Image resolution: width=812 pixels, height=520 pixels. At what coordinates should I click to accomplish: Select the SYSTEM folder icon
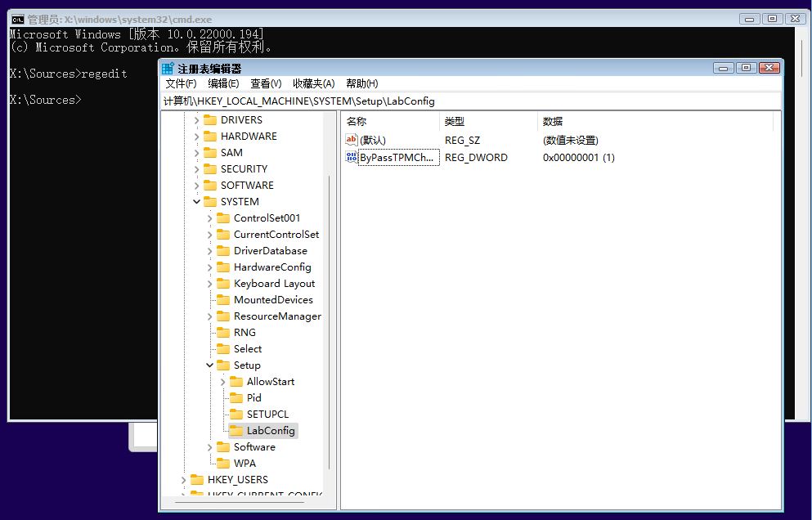click(x=209, y=201)
